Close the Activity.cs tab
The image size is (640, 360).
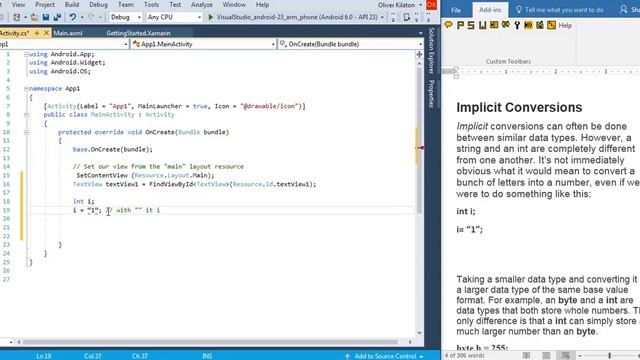tap(46, 33)
